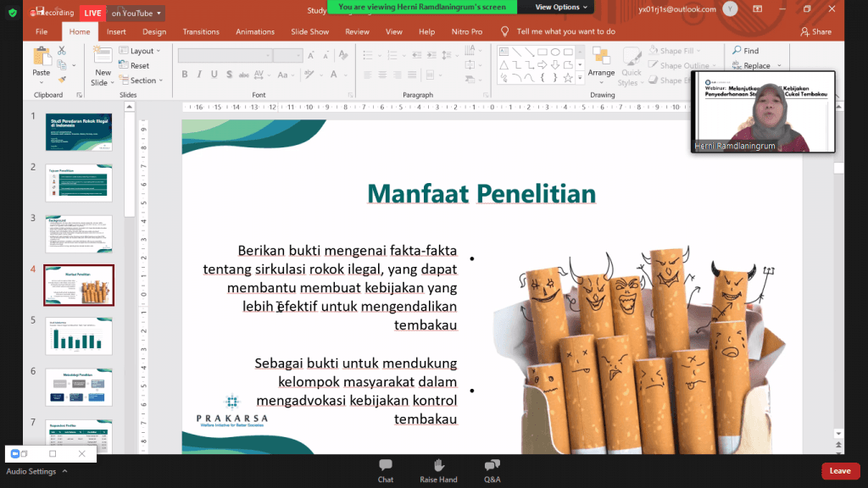
Task: Click the Decrease Font Size icon
Action: tap(325, 55)
